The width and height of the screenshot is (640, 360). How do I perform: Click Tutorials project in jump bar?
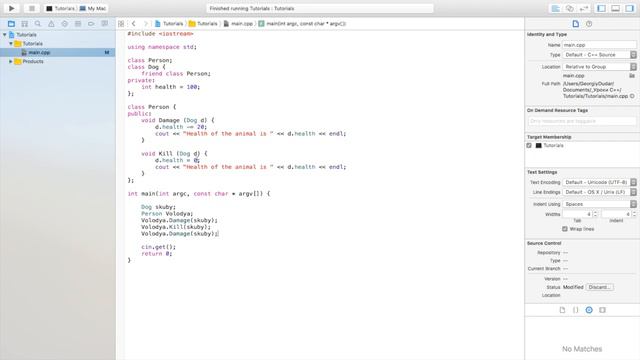[x=169, y=24]
